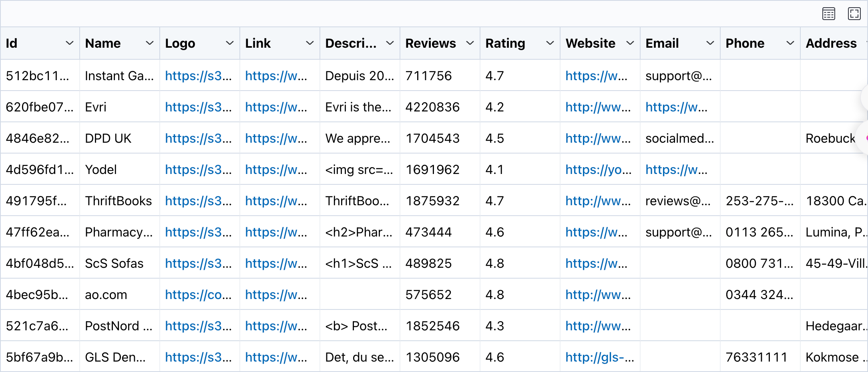The height and width of the screenshot is (372, 868).
Task: Select the ScS Sofas rating cell
Action: tap(494, 263)
